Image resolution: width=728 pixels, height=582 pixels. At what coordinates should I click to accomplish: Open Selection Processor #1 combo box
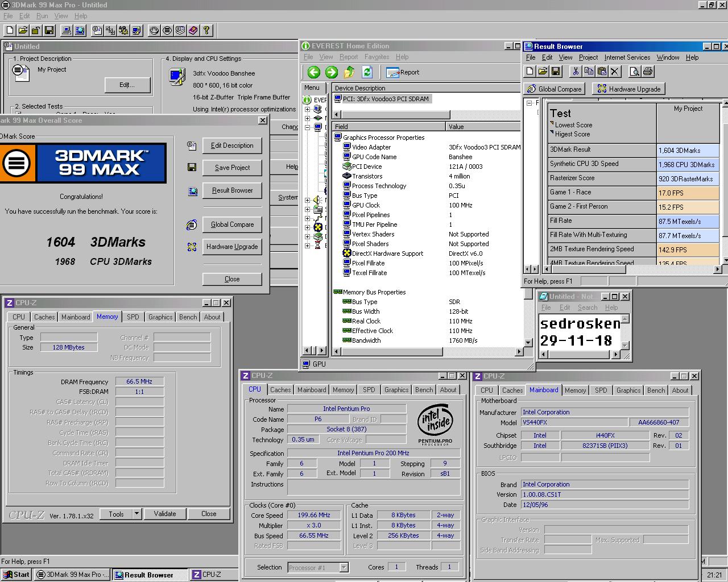click(318, 567)
